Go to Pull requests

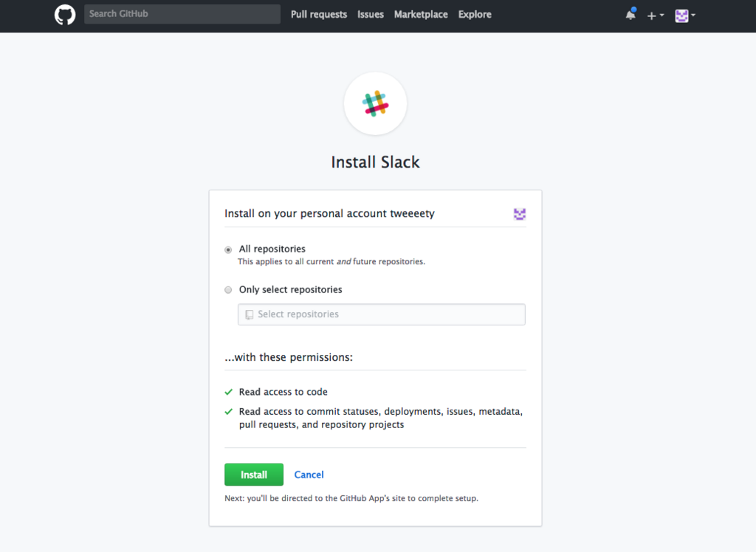(319, 15)
